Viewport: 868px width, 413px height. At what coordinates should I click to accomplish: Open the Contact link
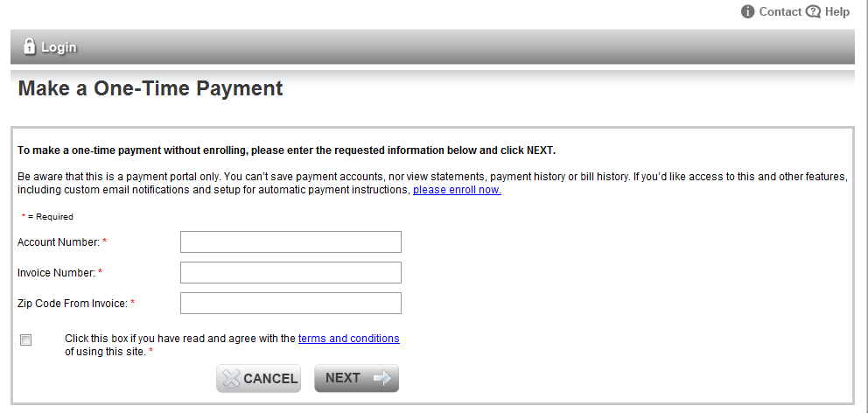[780, 11]
